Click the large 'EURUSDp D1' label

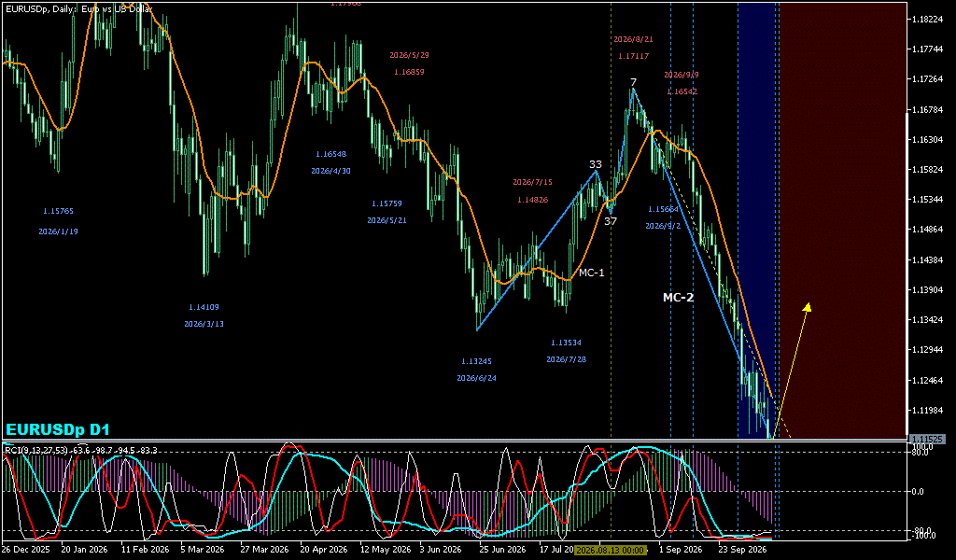click(58, 429)
